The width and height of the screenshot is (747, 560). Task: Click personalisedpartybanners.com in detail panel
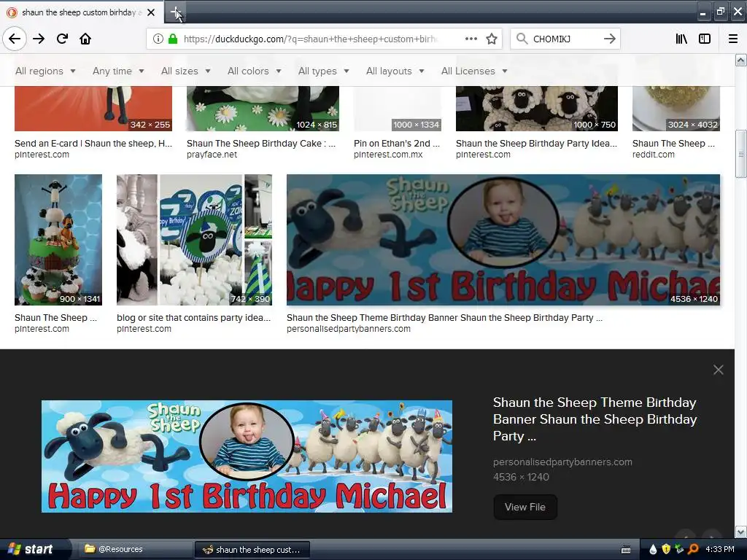[562, 462]
